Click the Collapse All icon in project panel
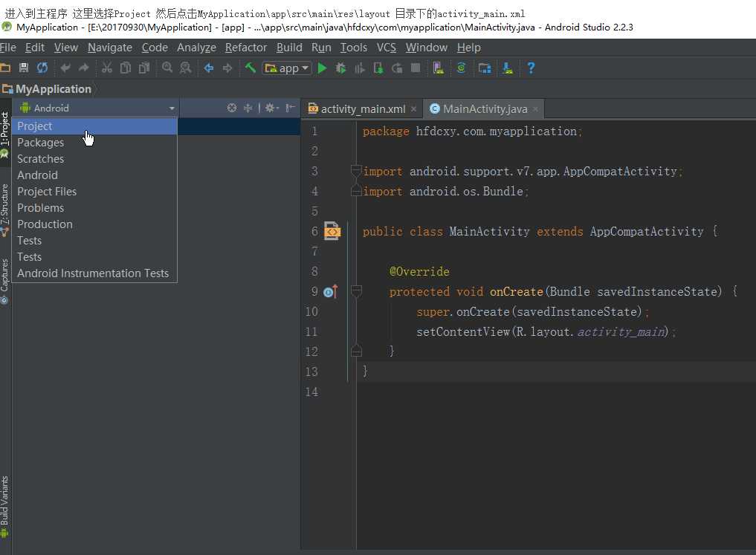The width and height of the screenshot is (756, 555). click(x=248, y=108)
